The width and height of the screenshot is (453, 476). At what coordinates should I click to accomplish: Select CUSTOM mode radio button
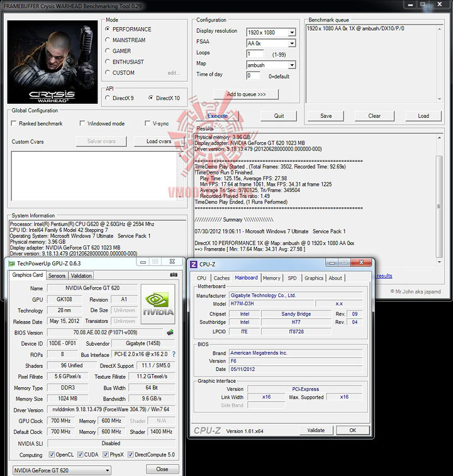point(107,73)
